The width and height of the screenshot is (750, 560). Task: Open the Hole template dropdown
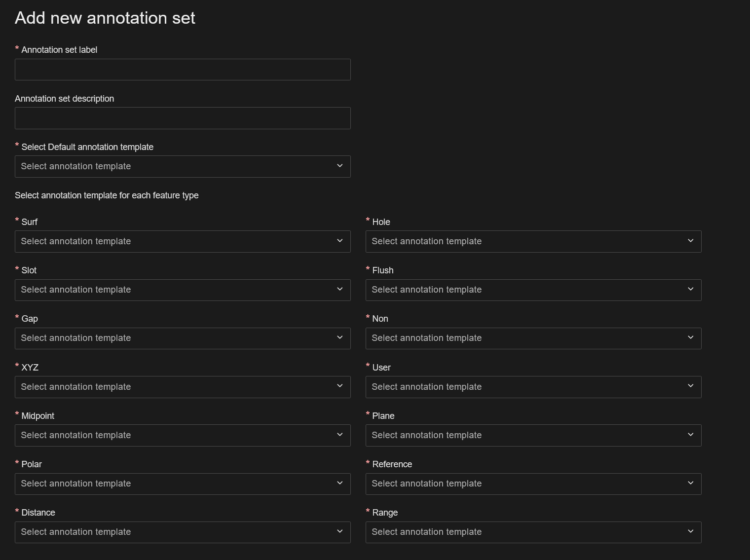[533, 242]
